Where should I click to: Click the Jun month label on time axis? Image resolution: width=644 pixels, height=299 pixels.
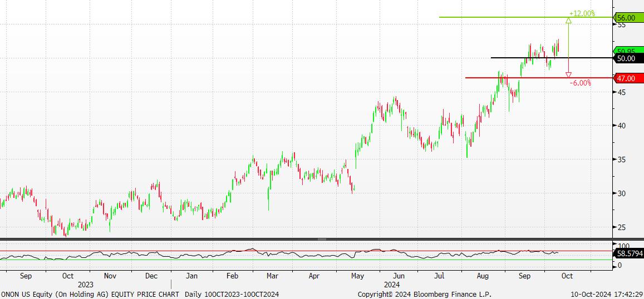399,275
